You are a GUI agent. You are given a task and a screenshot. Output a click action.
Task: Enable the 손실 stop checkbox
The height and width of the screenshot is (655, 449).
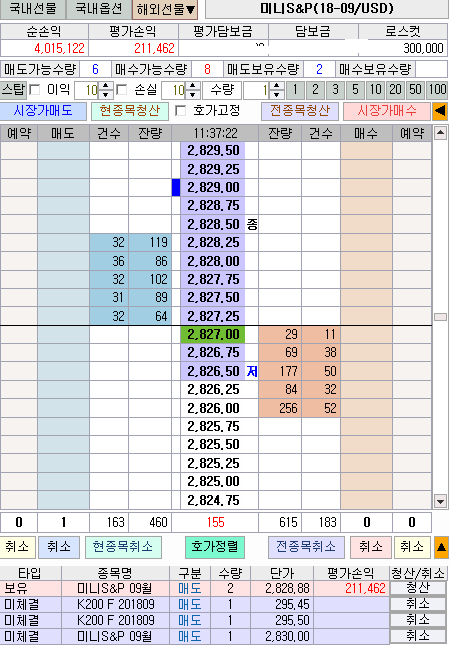(122, 90)
